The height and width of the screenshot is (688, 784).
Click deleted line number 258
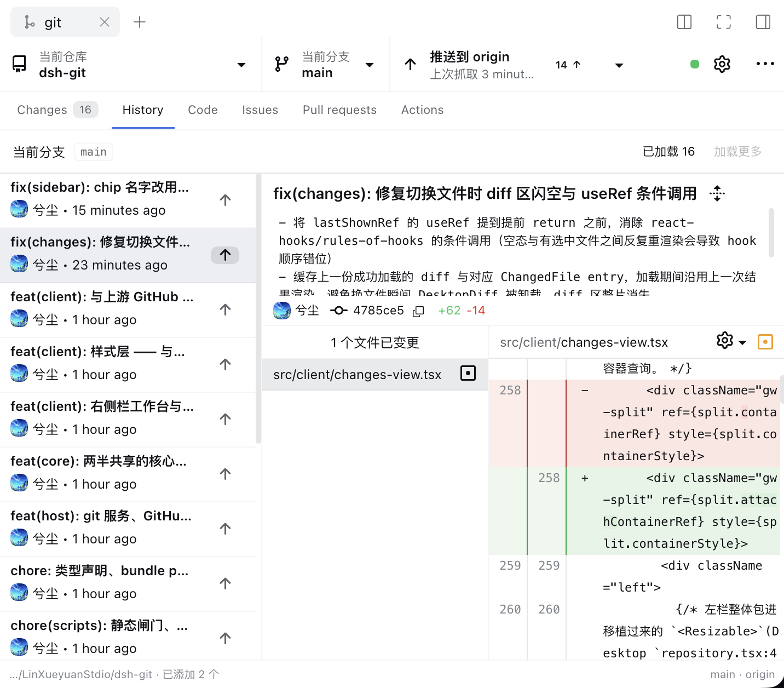click(510, 390)
